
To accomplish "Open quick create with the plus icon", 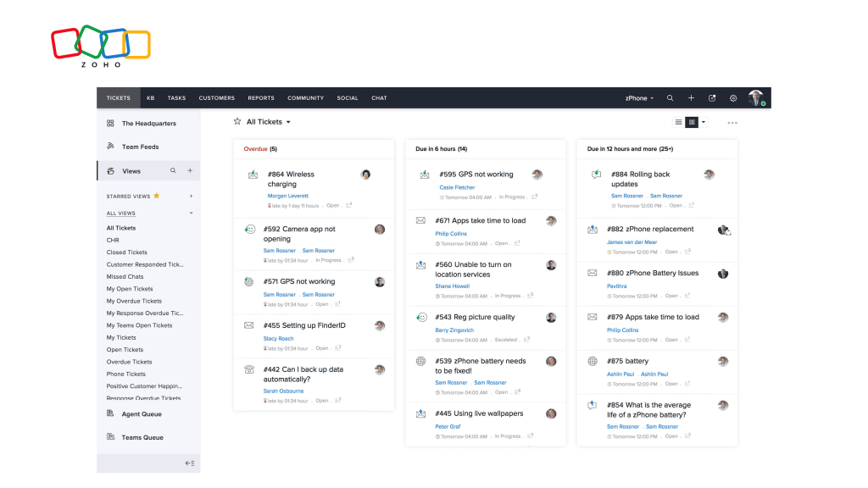I will [x=691, y=97].
